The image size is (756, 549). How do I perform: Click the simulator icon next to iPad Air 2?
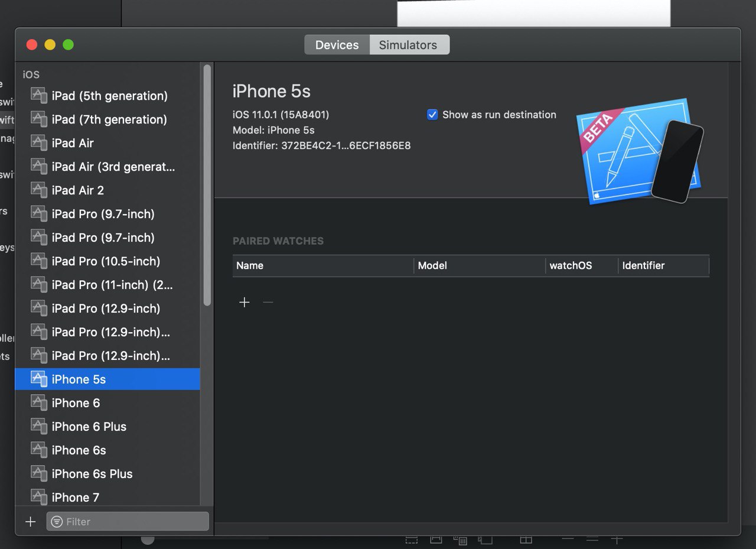click(x=39, y=190)
